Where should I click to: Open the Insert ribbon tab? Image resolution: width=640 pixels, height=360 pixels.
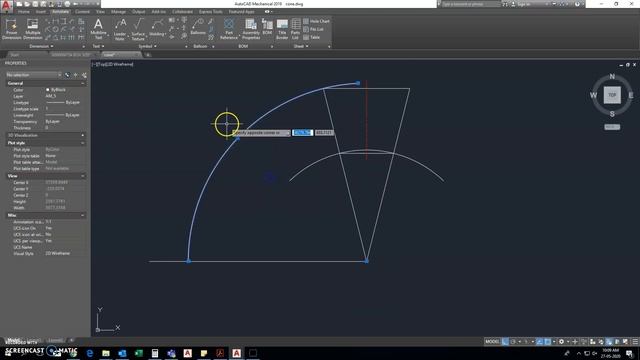(x=40, y=12)
